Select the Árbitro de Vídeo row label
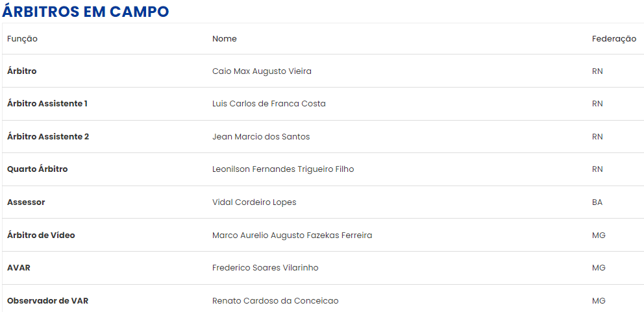Viewport: 644px width, 312px height. pos(41,235)
